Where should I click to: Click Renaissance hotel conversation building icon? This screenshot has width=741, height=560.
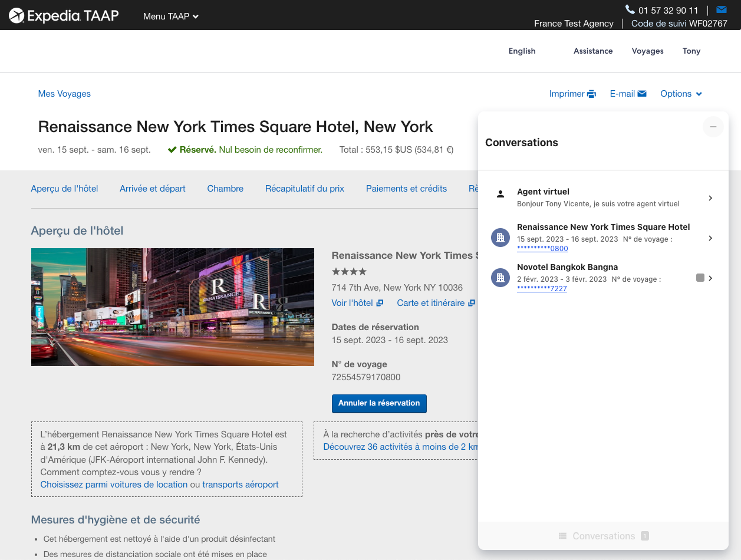point(500,238)
